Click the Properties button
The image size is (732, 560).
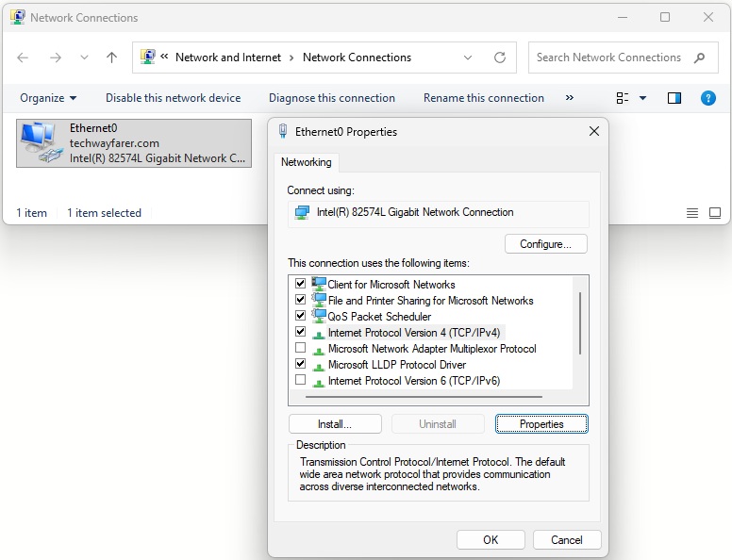tap(541, 423)
